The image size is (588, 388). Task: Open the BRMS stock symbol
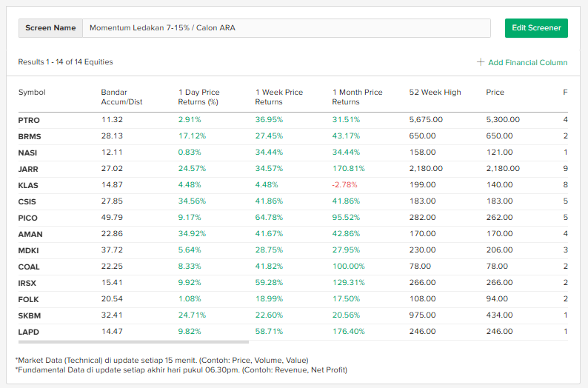point(29,136)
